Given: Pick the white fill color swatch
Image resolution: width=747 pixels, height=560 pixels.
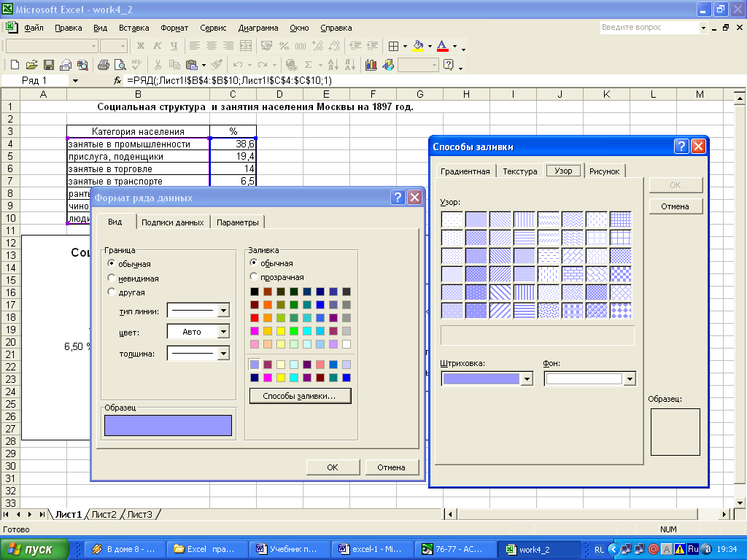Looking at the screenshot, I should coord(347,344).
